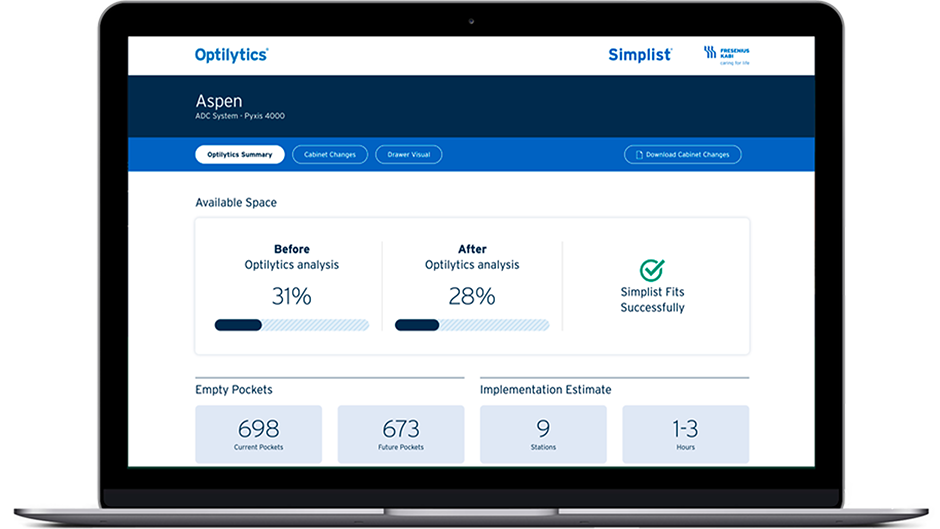Click the Optilytics logo
The height and width of the screenshot is (529, 940).
pyautogui.click(x=231, y=55)
